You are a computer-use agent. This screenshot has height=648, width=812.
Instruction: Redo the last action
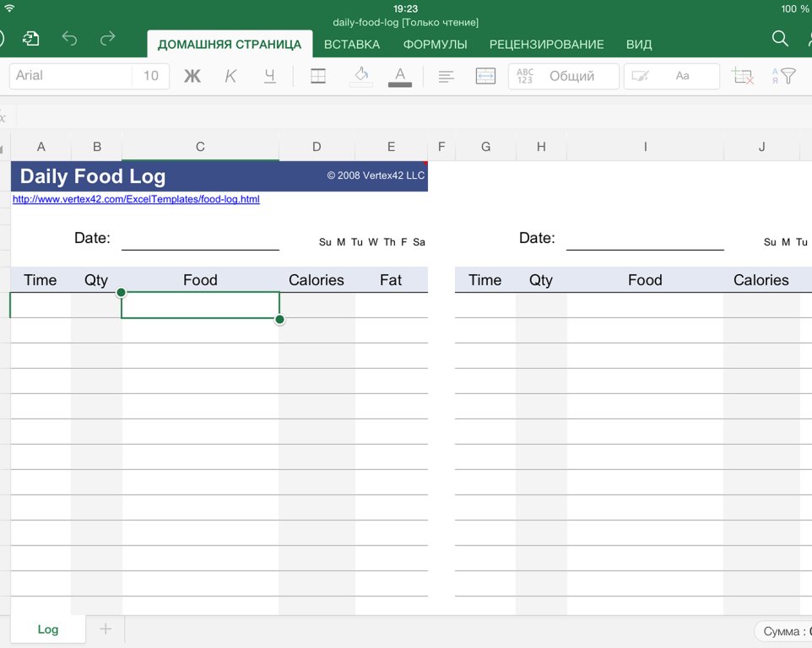106,38
